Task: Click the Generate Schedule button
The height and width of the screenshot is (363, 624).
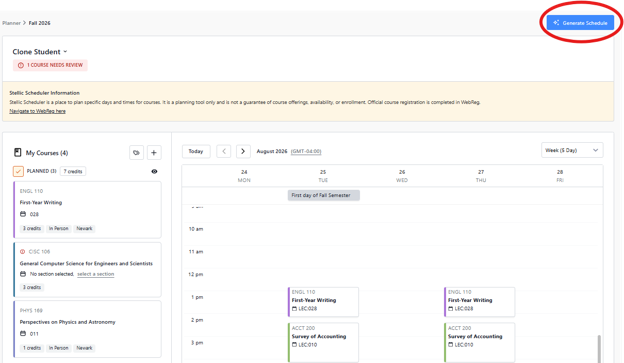Action: [580, 23]
